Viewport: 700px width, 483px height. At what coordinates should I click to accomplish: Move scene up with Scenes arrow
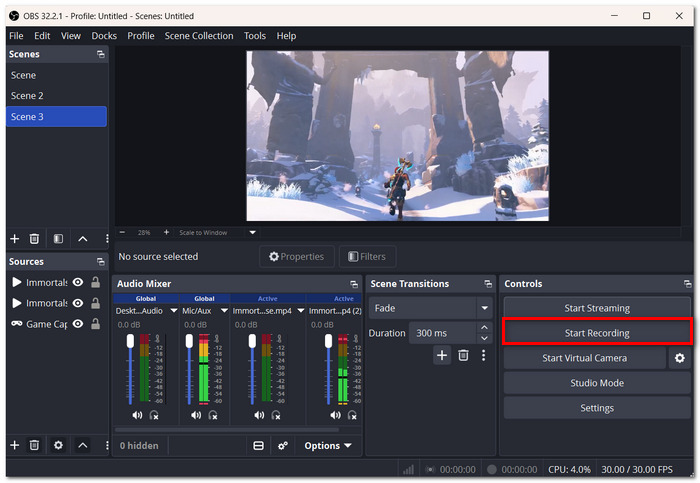point(83,239)
